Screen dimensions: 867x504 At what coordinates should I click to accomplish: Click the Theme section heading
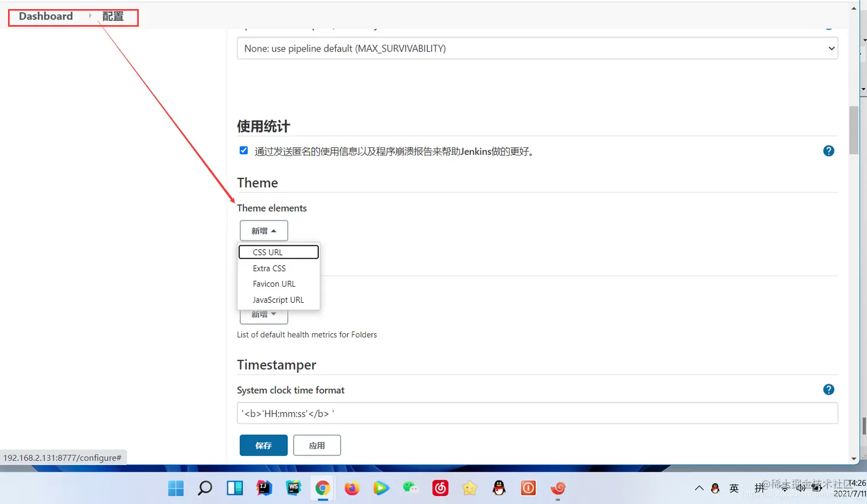pyautogui.click(x=257, y=183)
